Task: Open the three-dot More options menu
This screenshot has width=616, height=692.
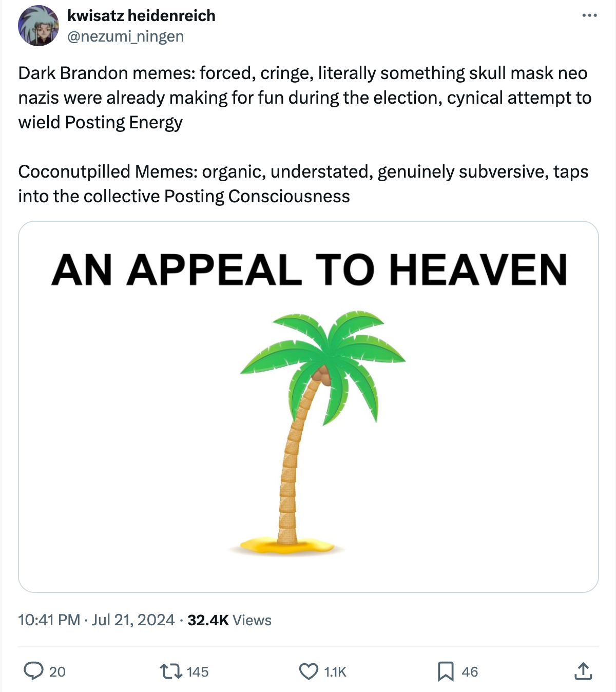Action: pos(589,15)
